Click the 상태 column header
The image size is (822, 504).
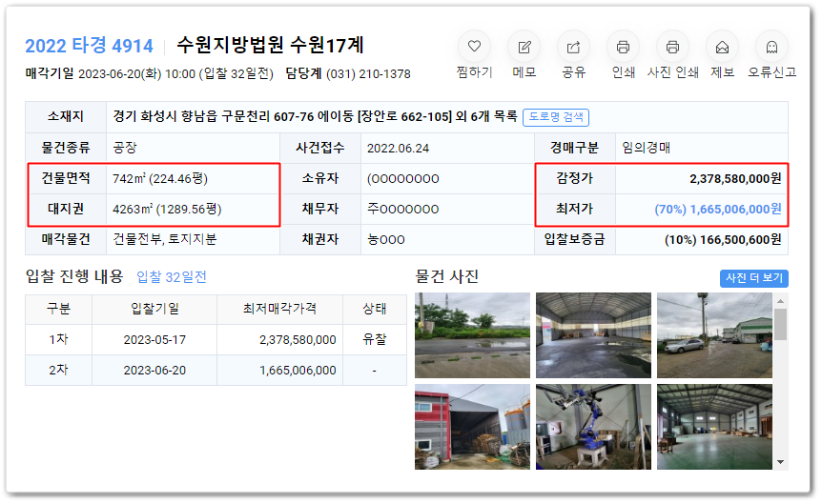tap(375, 309)
